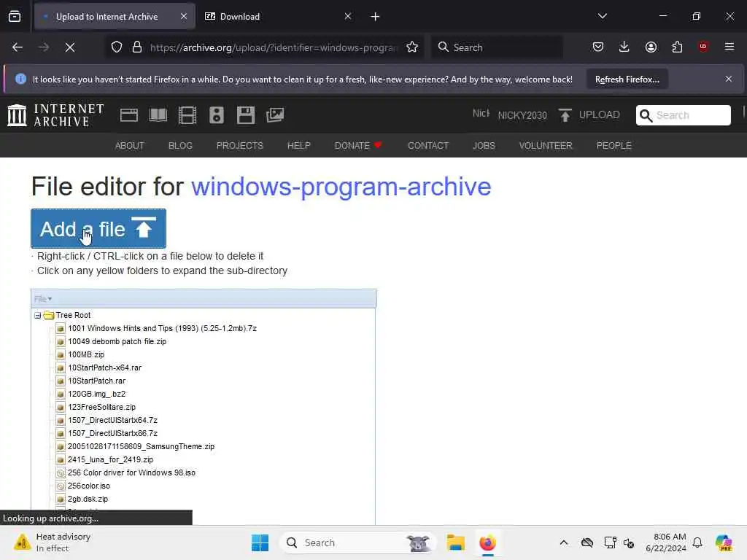Screen dimensions: 747x560
Task: Click the Firefox taskbar icon
Action: (x=488, y=542)
